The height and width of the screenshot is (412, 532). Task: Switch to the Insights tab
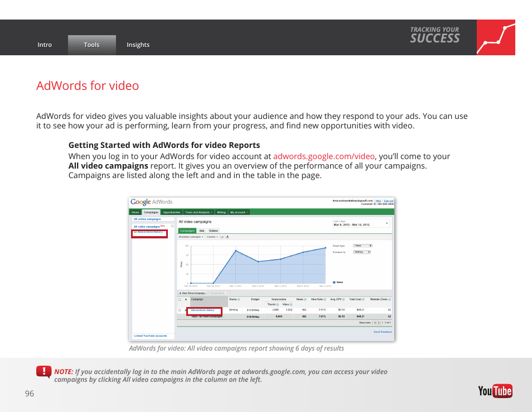[x=138, y=45]
